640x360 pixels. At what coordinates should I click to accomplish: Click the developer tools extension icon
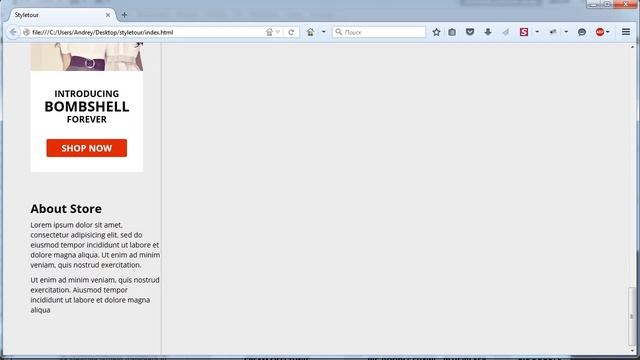[553, 32]
